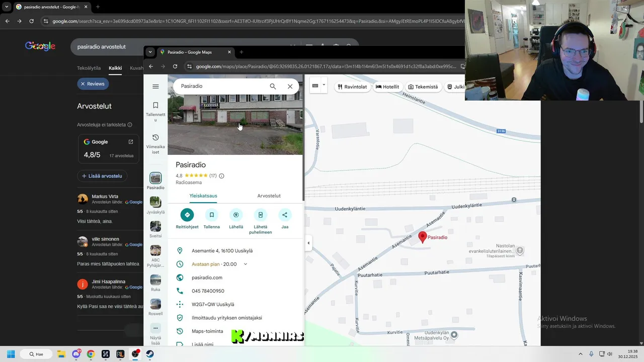Open Viimeaikaiset recent places in the sidebar

click(155, 144)
